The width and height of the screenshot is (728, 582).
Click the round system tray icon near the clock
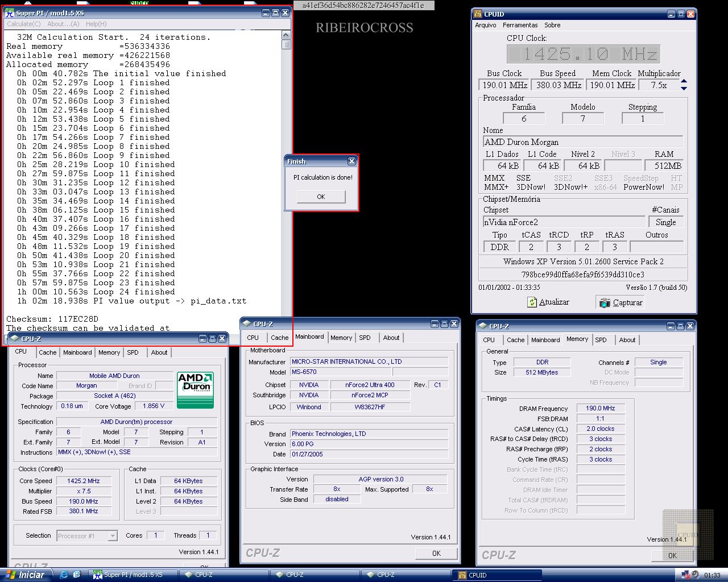coord(696,575)
